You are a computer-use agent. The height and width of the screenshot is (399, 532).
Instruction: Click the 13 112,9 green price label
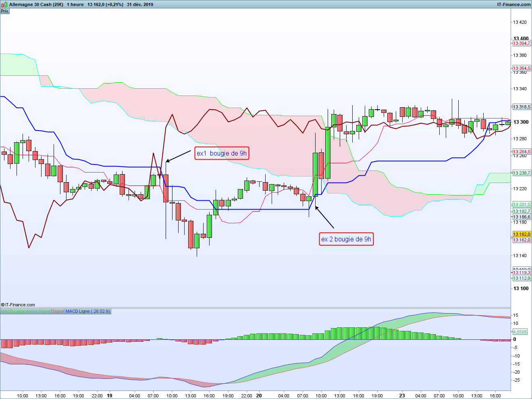point(522,278)
